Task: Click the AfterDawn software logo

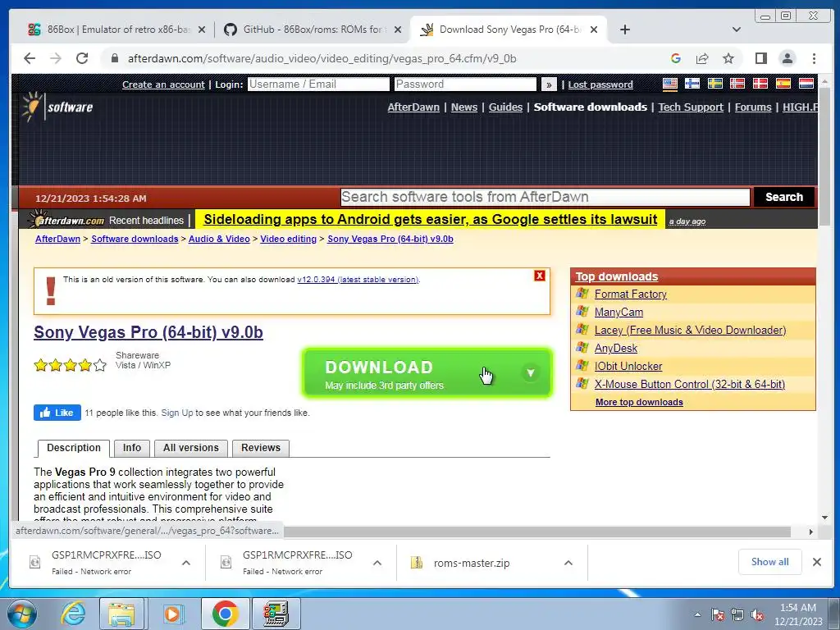Action: (x=57, y=106)
